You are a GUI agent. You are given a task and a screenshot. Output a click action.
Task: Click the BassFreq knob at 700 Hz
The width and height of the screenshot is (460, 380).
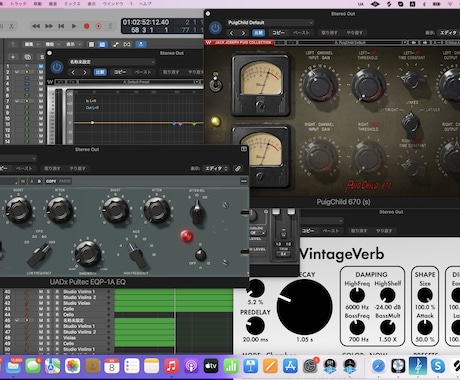[357, 327]
